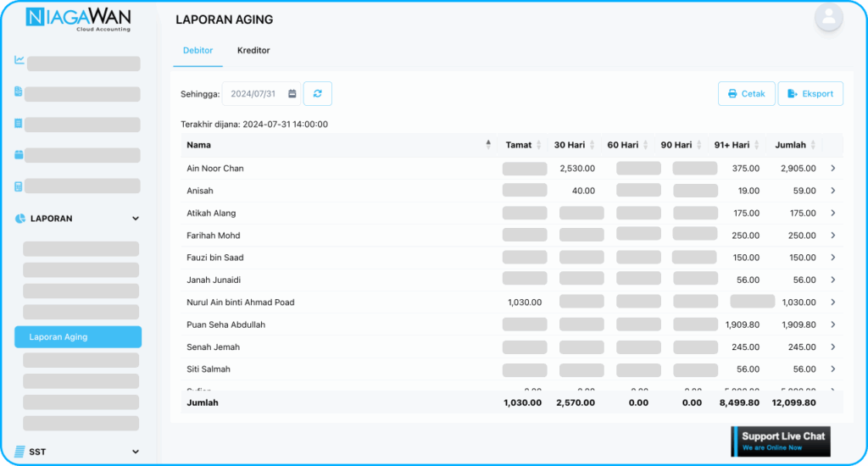Expand Puan Seha Abdullah row arrow
Viewport: 868px width, 466px height.
click(832, 325)
